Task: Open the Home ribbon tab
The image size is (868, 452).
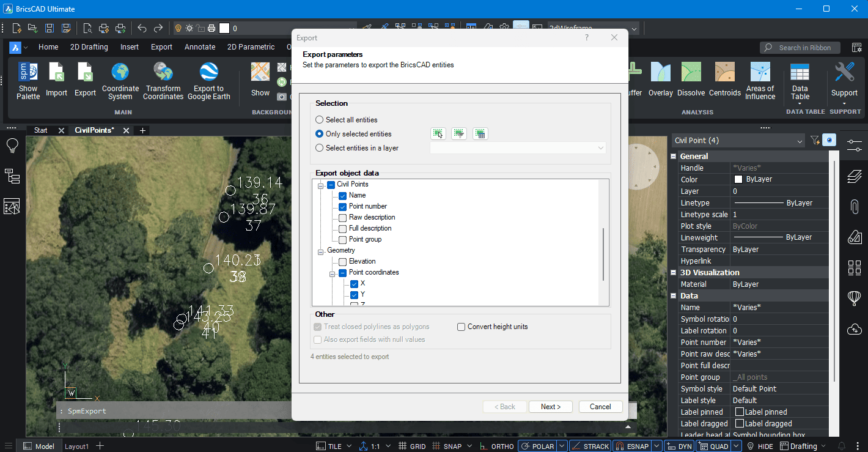Action: 48,47
